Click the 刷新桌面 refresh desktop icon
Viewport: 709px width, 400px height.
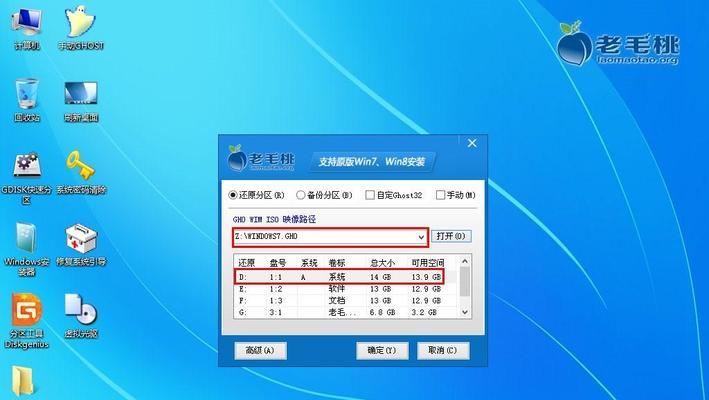[x=80, y=96]
